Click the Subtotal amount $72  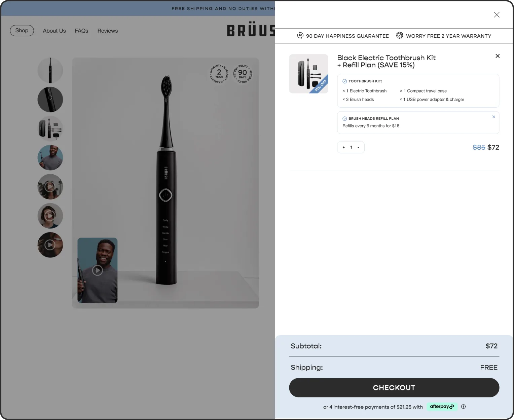(x=491, y=346)
